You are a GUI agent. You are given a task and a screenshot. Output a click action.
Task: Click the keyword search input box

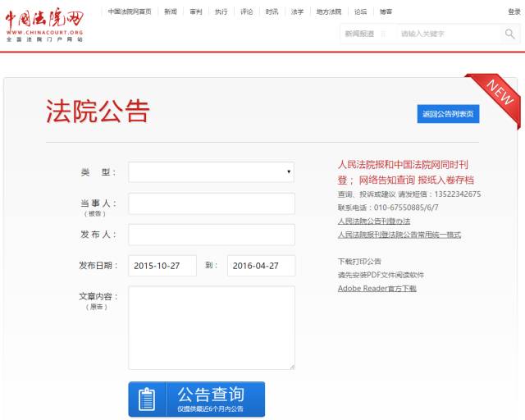point(449,34)
